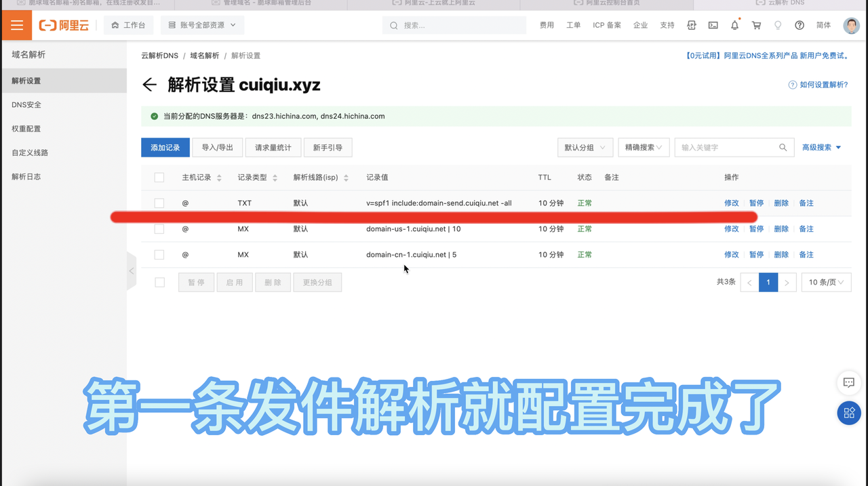Focus the top 搜索 search field
Viewport: 868px width, 486px height.
454,25
